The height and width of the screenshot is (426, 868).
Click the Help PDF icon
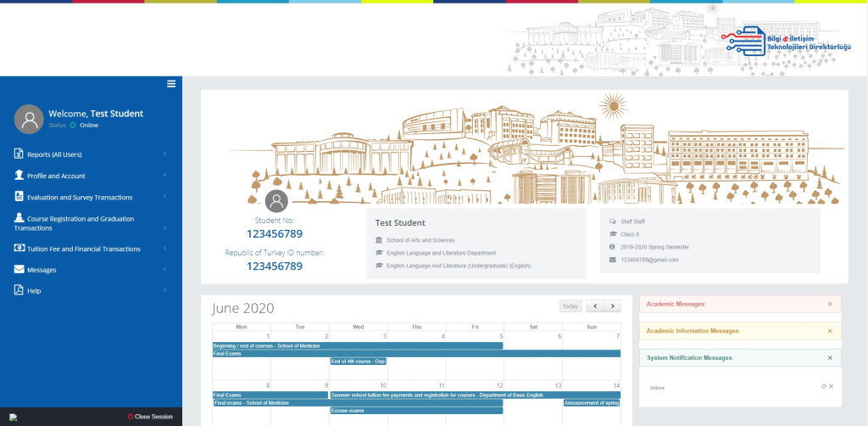tap(19, 290)
